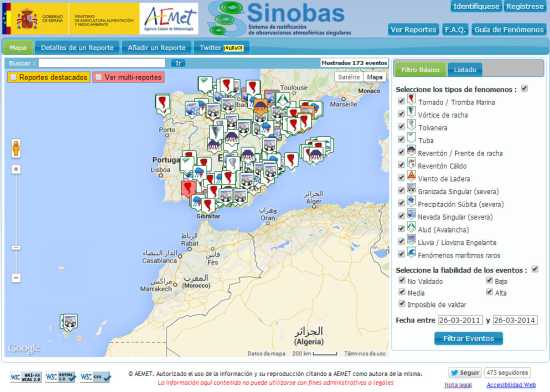The image size is (550, 392).
Task: Toggle select-all phenomena types checkbox
Action: 524,88
